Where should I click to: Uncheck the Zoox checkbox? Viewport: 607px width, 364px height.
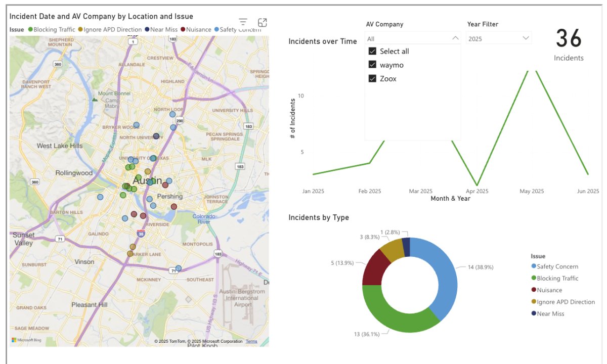point(372,78)
